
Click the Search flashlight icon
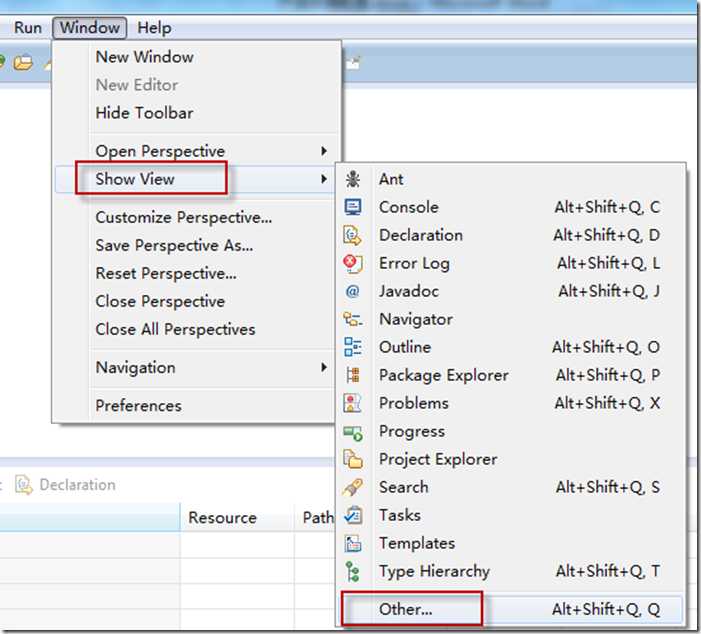[353, 487]
